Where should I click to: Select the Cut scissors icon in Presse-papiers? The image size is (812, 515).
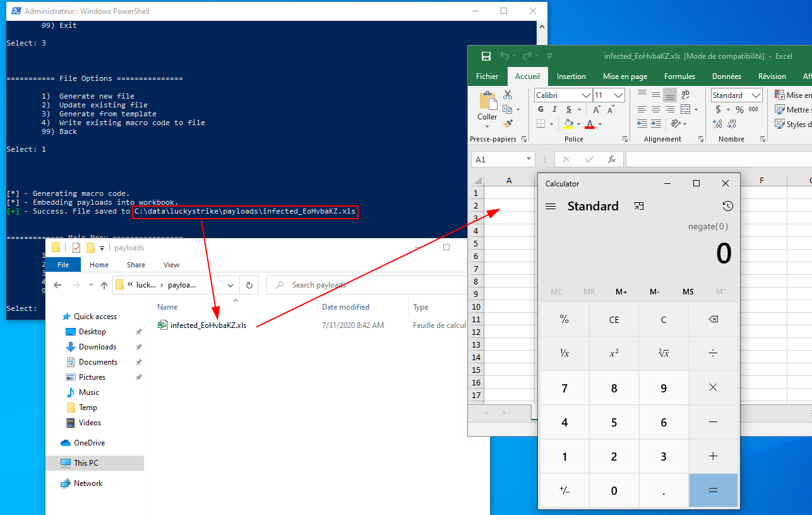tap(508, 95)
